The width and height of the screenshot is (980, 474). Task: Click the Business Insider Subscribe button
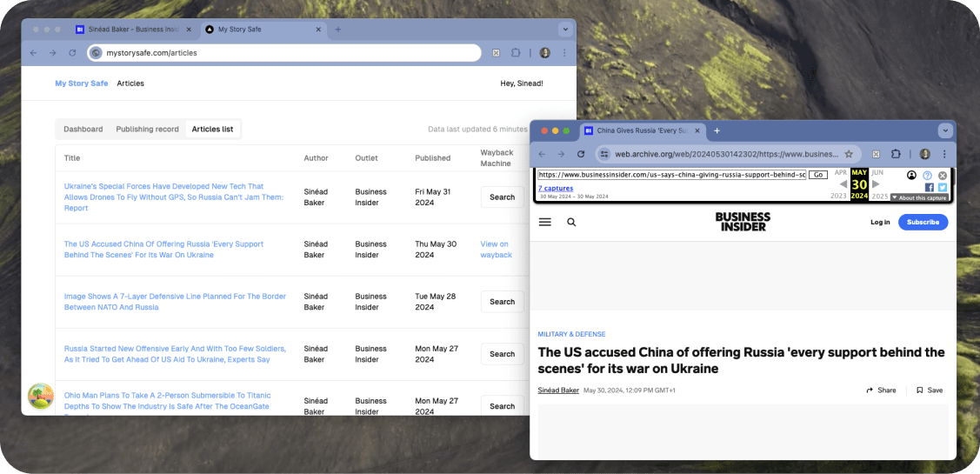(x=923, y=222)
